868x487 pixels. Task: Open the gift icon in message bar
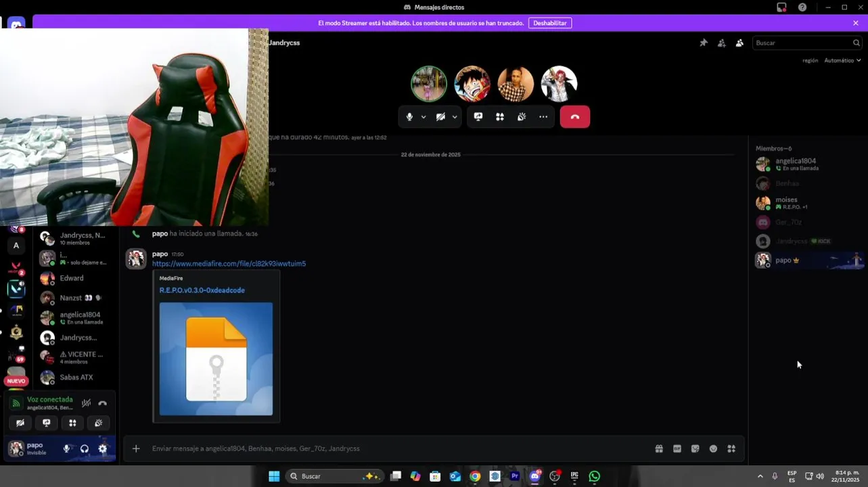point(659,448)
